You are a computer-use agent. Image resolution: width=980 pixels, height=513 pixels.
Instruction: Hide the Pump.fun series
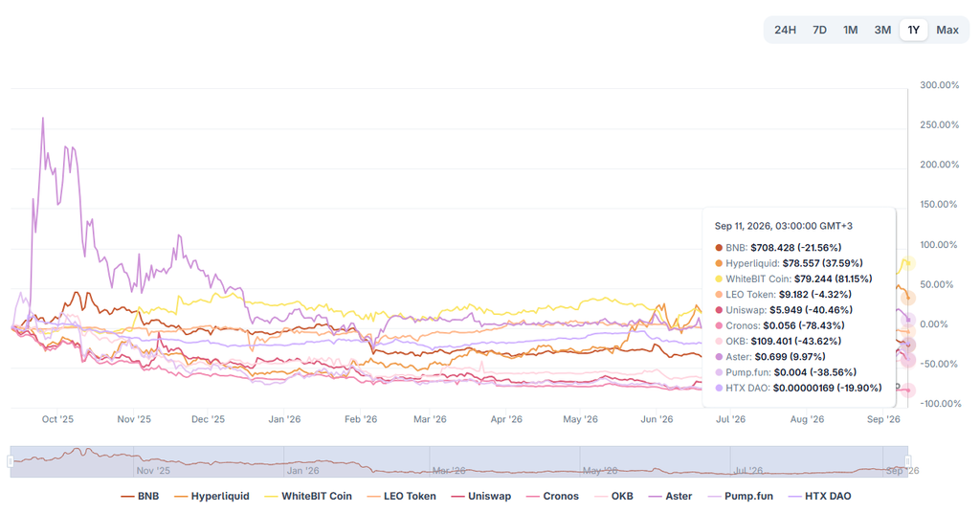[741, 496]
